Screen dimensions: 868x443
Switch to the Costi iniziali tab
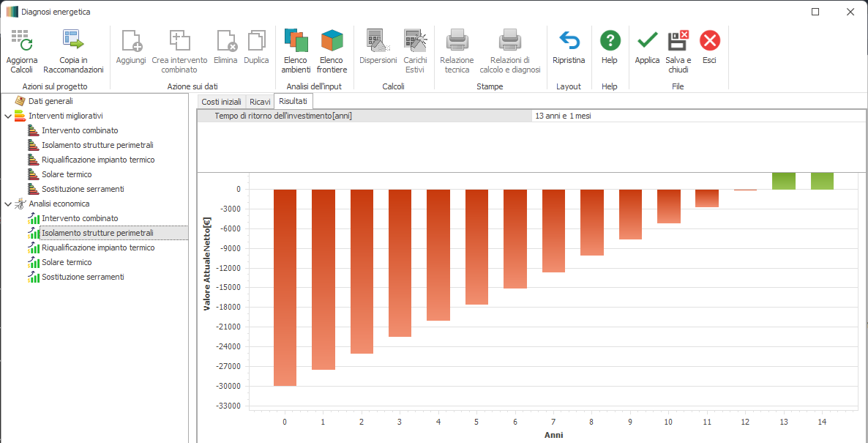point(221,102)
